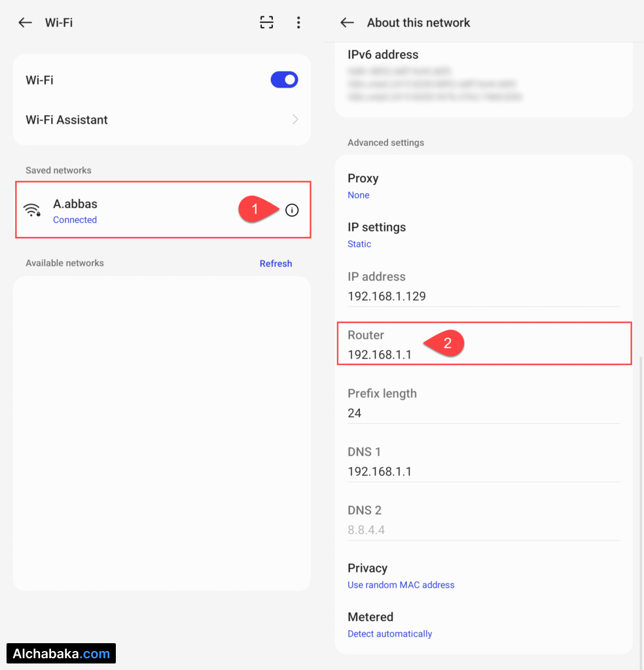
Task: Click the Prefix length field
Action: (355, 413)
